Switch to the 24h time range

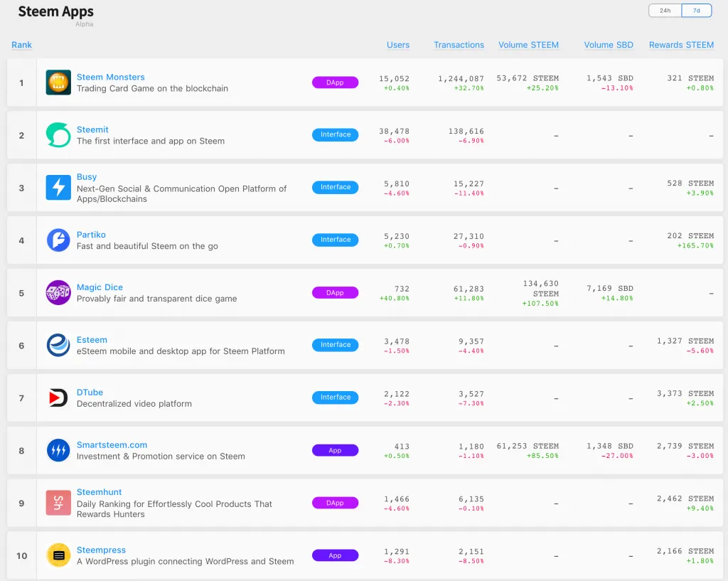[x=665, y=11]
